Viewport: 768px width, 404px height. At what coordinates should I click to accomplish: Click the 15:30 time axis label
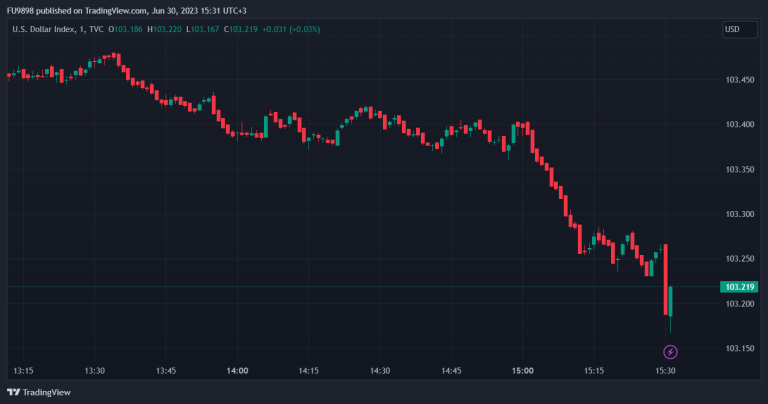coord(666,370)
